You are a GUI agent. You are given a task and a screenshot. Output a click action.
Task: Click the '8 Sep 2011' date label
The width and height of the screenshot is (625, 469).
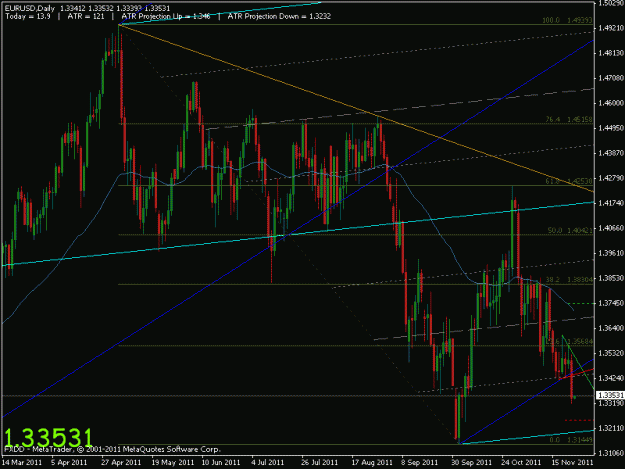tap(420, 462)
